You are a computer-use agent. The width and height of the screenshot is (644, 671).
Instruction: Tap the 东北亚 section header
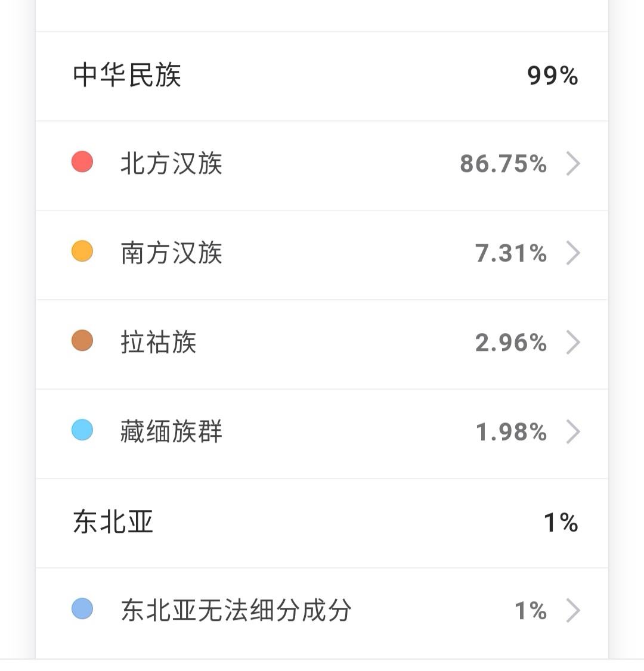tap(322, 523)
